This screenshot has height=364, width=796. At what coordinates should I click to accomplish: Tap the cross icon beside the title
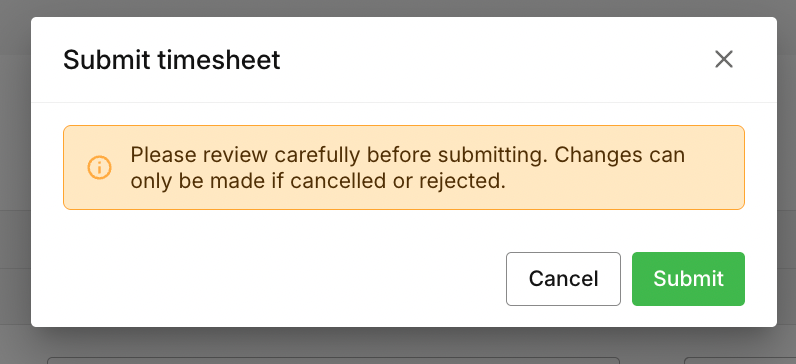point(723,59)
